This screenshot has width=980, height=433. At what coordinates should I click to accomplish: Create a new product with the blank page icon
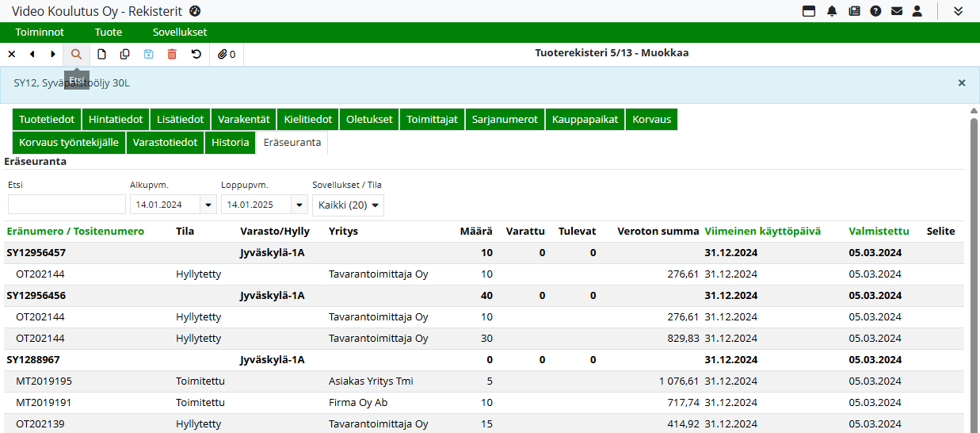[101, 54]
